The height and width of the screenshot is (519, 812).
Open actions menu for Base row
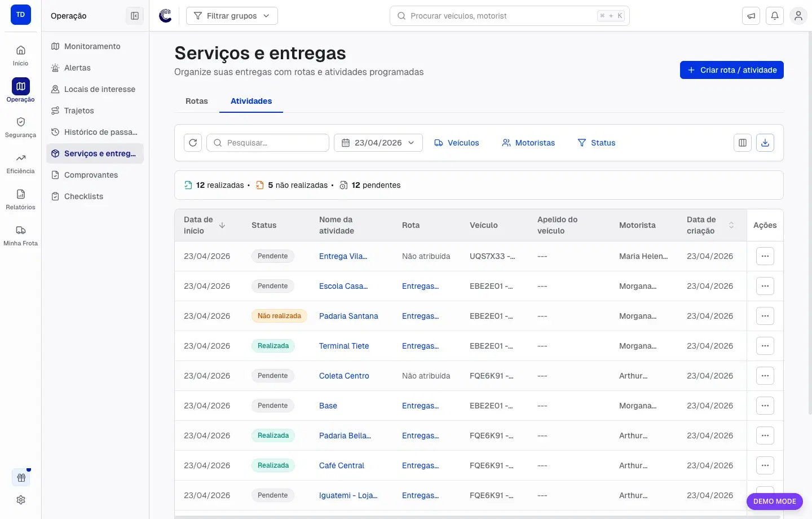(x=765, y=406)
